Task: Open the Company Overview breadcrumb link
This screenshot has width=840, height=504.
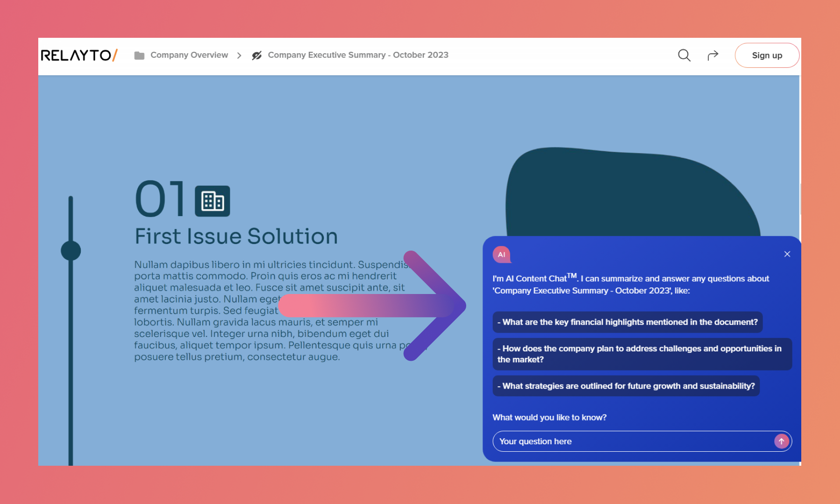Action: point(189,55)
